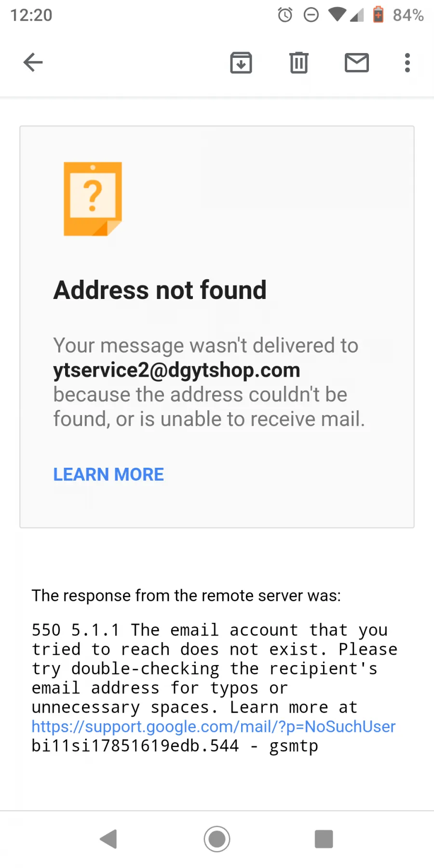This screenshot has width=434, height=868.
Task: Tap "The response from the remote server was" line
Action: pos(186,596)
